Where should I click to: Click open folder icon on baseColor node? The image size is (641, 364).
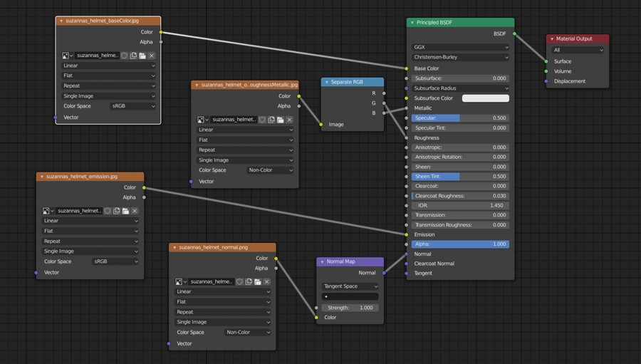[x=142, y=56]
